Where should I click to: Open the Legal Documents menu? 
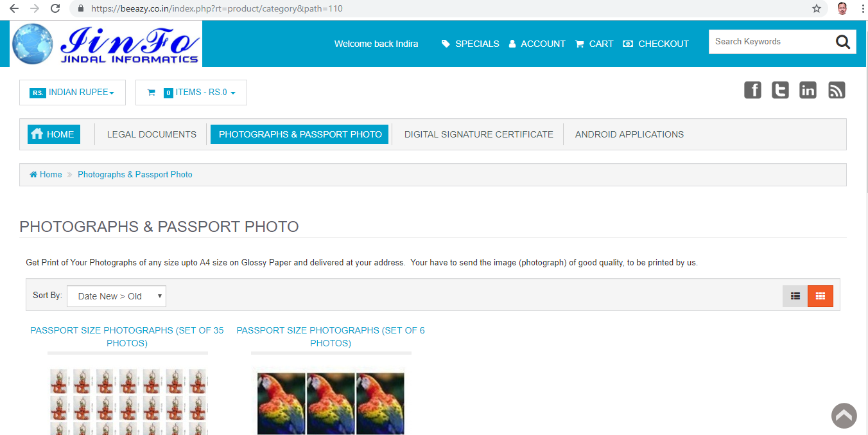click(152, 134)
